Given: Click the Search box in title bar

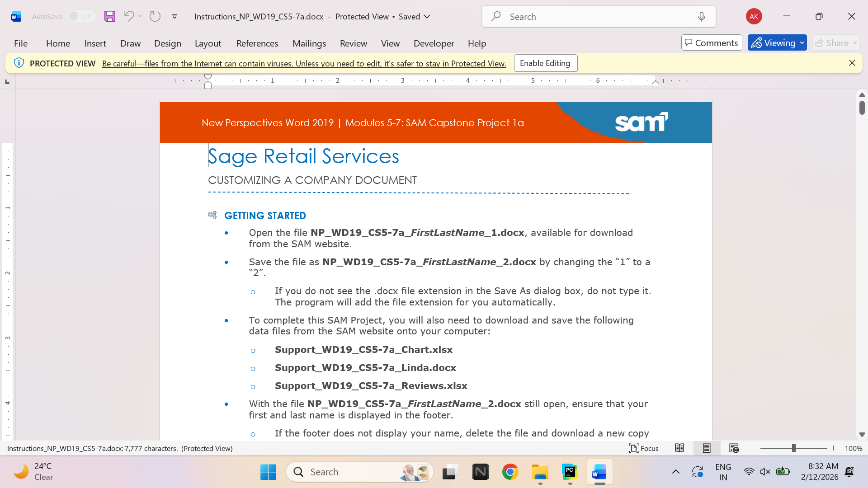Looking at the screenshot, I should click(599, 17).
